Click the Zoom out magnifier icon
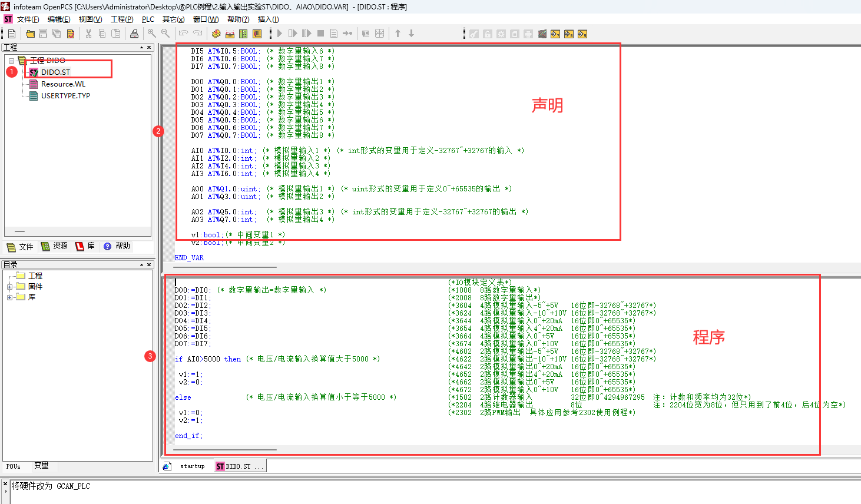 click(165, 34)
